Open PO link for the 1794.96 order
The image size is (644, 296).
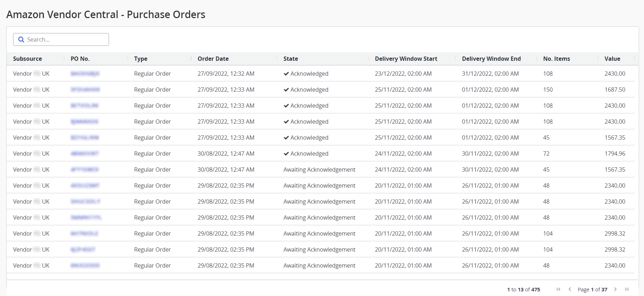pos(84,154)
